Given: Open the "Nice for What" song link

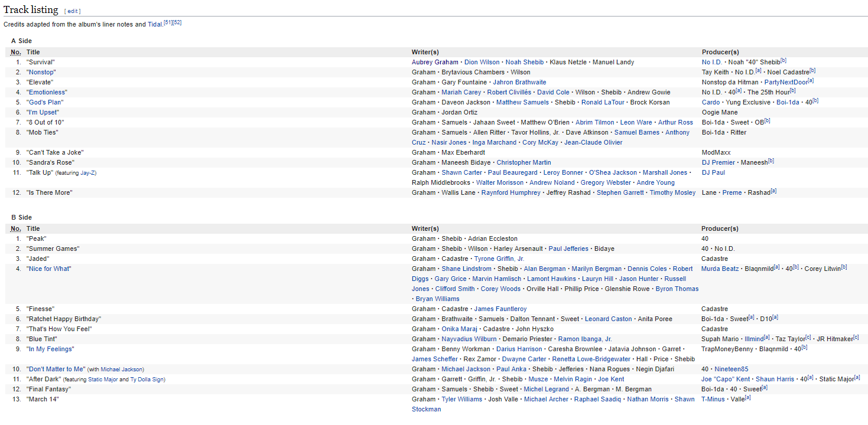Looking at the screenshot, I should pyautogui.click(x=49, y=269).
